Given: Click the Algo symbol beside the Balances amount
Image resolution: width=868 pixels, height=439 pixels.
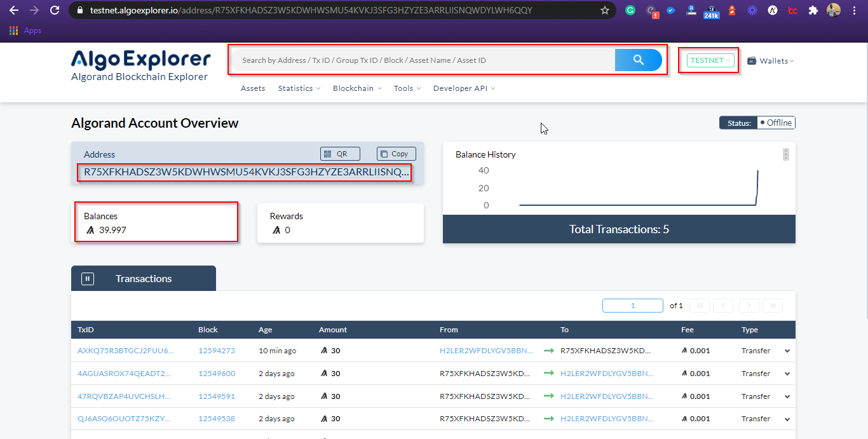Looking at the screenshot, I should pyautogui.click(x=89, y=230).
